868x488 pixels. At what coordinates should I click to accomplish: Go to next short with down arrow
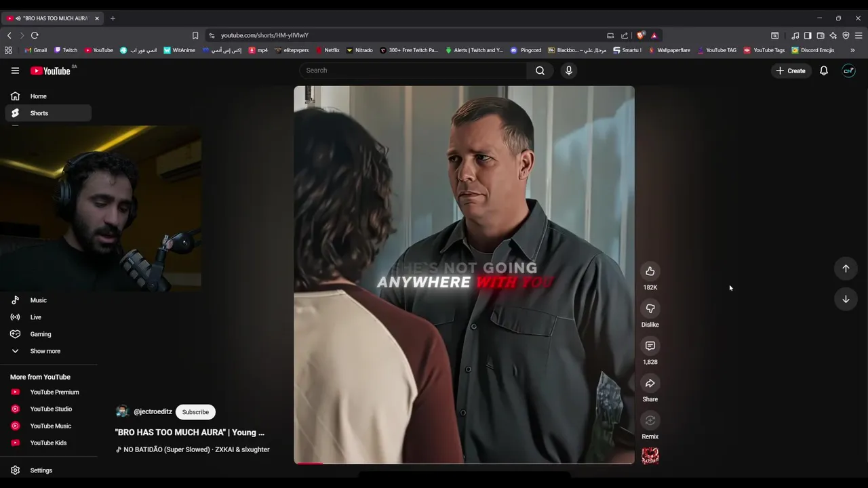click(x=846, y=299)
